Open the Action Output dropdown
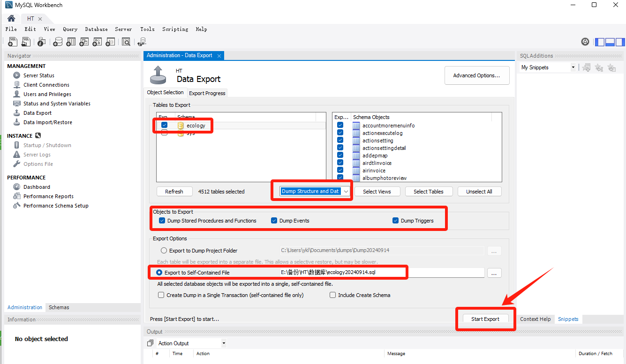This screenshot has height=364, width=626. coord(224,343)
